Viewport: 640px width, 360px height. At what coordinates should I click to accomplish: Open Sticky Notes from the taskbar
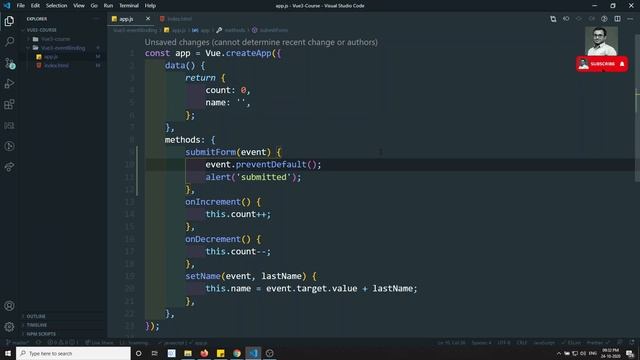click(220, 353)
